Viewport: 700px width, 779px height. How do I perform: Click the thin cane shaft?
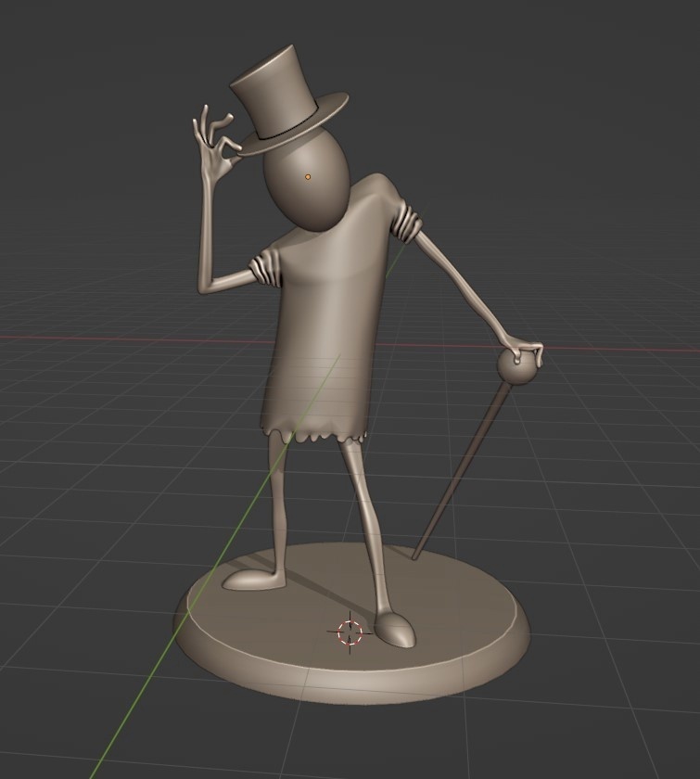(462, 469)
